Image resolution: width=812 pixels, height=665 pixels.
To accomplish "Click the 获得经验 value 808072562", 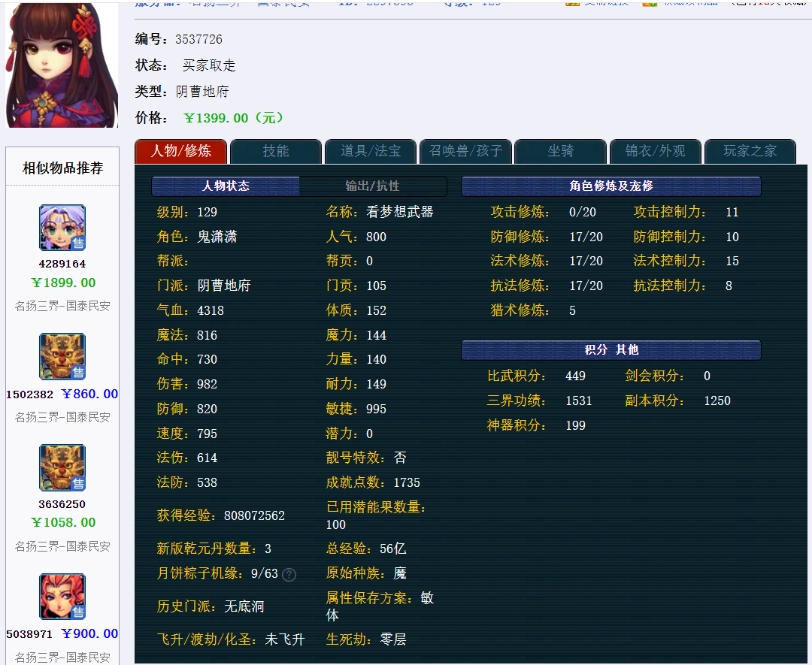I will [x=254, y=515].
